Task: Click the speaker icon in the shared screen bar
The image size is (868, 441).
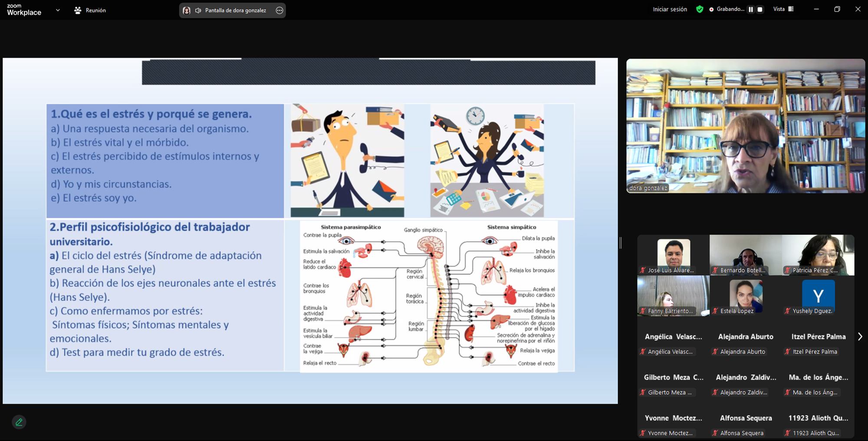Action: (x=198, y=10)
